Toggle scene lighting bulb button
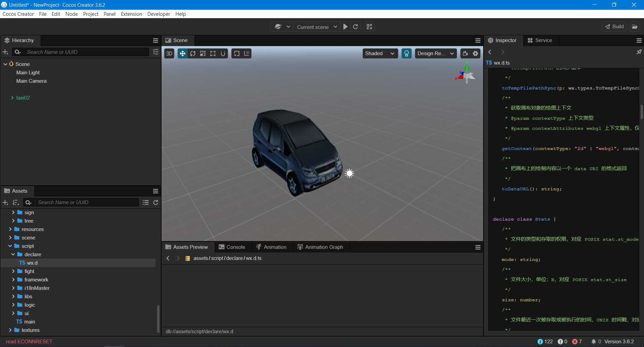This screenshot has width=644, height=347. pos(406,53)
